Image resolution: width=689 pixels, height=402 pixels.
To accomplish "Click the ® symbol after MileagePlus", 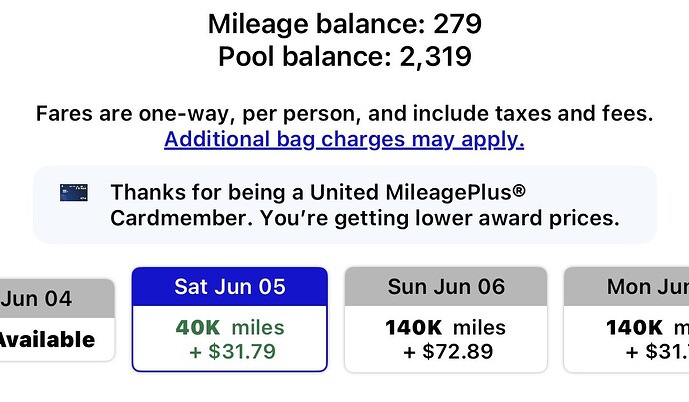I will coord(519,191).
